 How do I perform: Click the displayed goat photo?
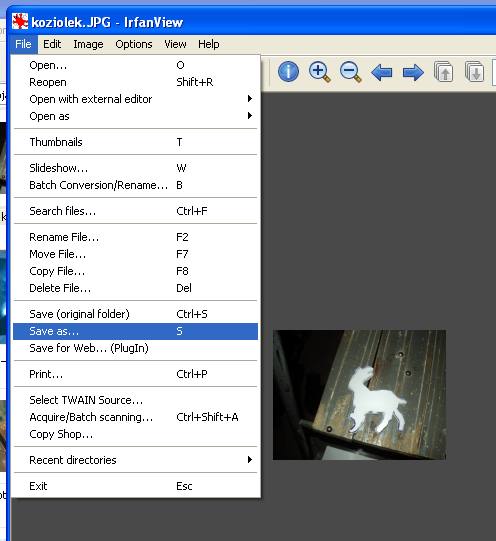pyautogui.click(x=359, y=395)
